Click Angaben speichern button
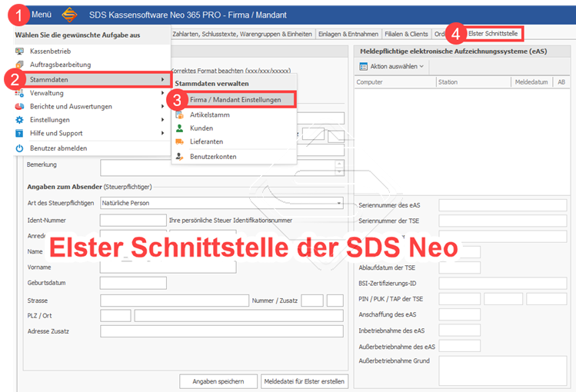The width and height of the screenshot is (576, 392). click(218, 381)
